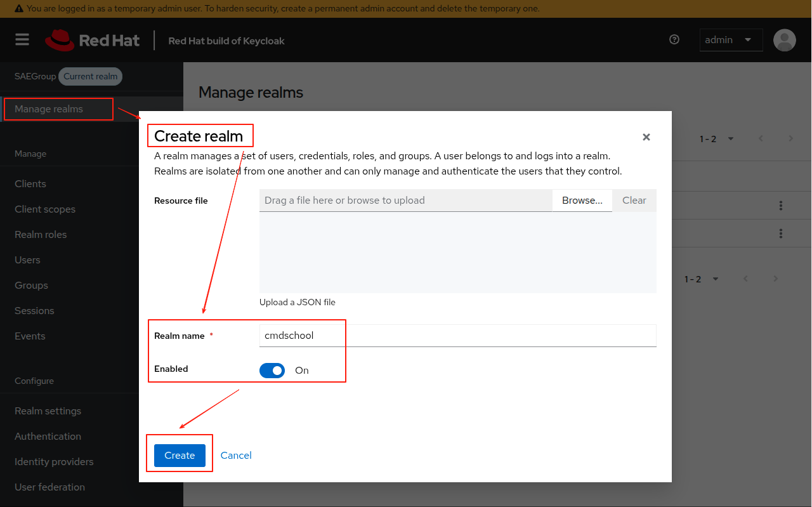Image resolution: width=812 pixels, height=507 pixels.
Task: Open the help question-mark icon
Action: pos(674,39)
